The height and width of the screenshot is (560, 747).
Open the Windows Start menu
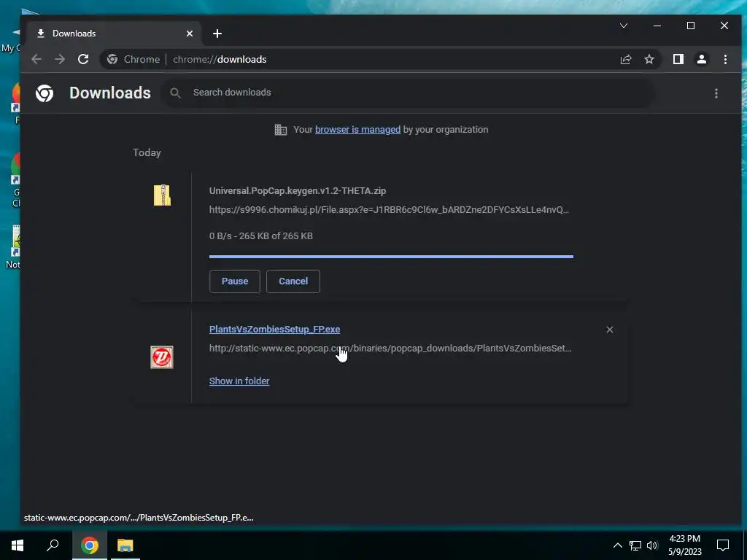pyautogui.click(x=18, y=545)
